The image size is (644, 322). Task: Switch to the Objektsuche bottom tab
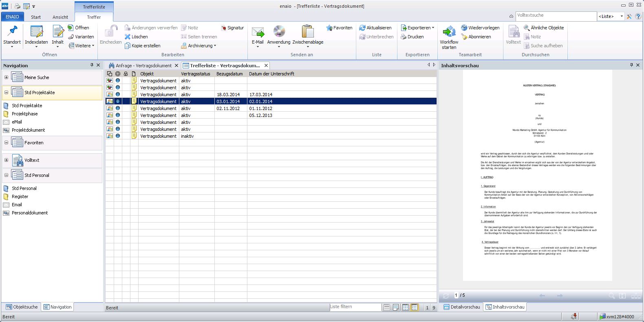(22, 307)
